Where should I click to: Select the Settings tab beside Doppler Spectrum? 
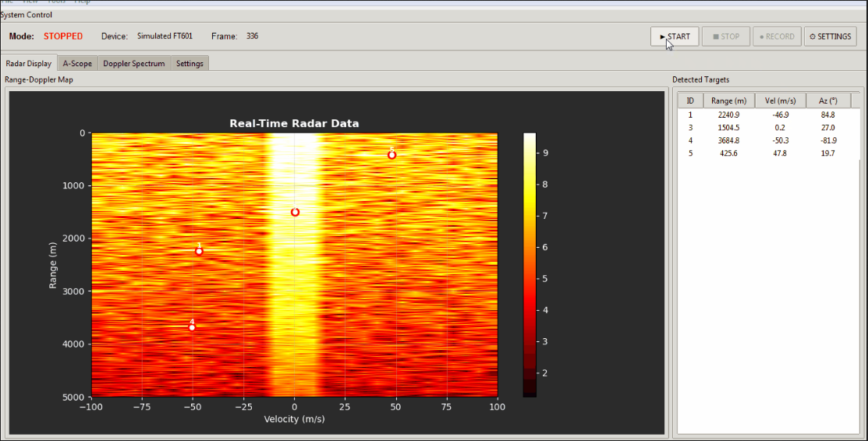[190, 63]
